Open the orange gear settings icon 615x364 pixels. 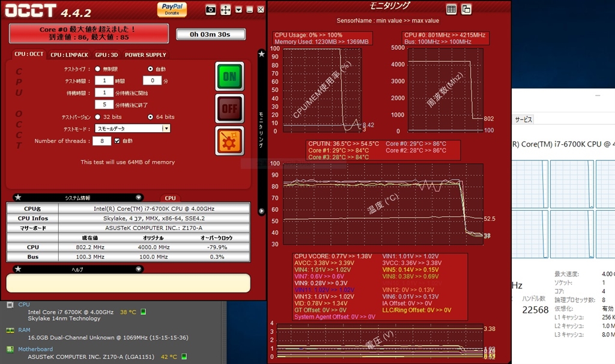(x=229, y=141)
